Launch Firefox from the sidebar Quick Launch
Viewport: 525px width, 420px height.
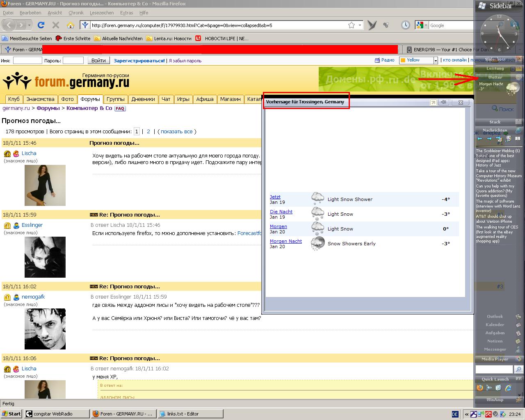pyautogui.click(x=480, y=388)
